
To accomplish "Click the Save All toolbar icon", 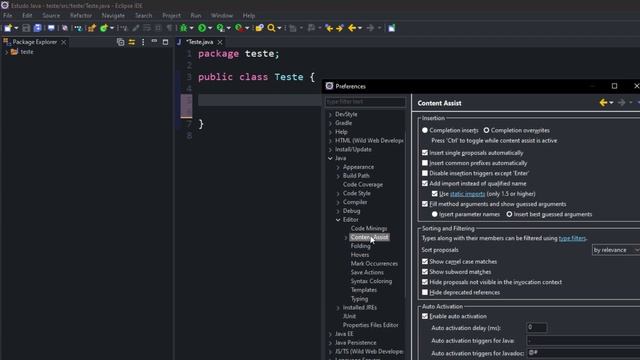I will click(x=38, y=28).
